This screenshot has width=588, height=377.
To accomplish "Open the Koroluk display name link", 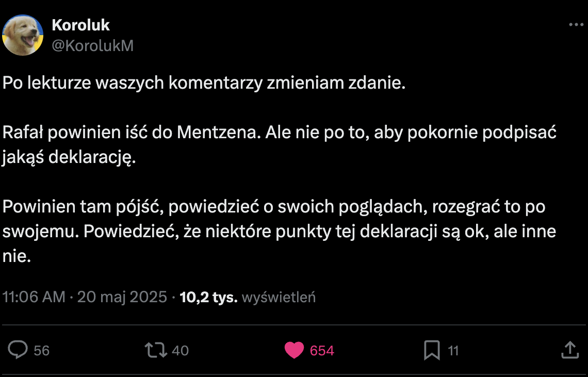I will 81,25.
